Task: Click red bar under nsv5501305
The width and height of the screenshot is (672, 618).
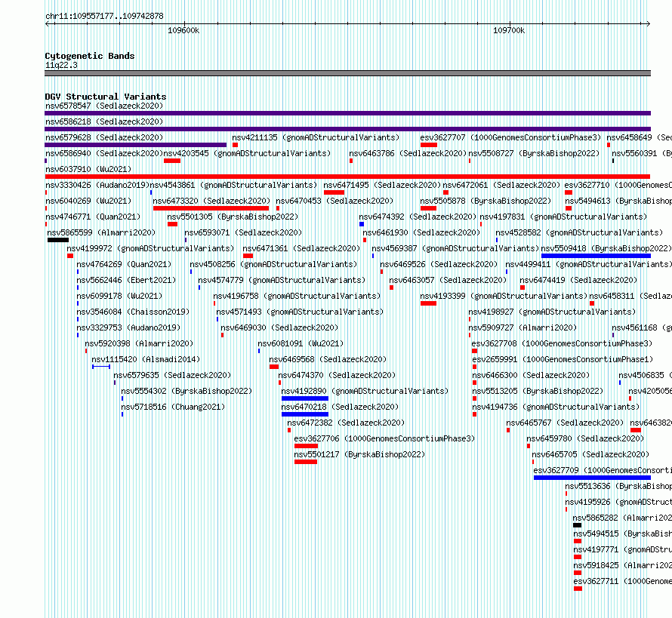Action: (x=172, y=224)
